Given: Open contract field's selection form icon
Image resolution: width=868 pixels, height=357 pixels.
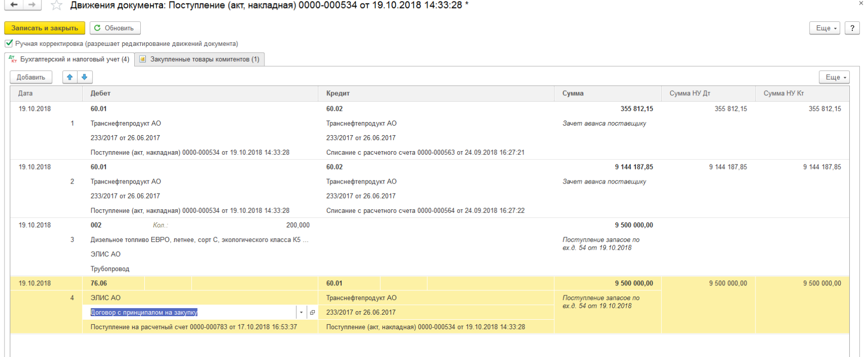Looking at the screenshot, I should [x=312, y=313].
